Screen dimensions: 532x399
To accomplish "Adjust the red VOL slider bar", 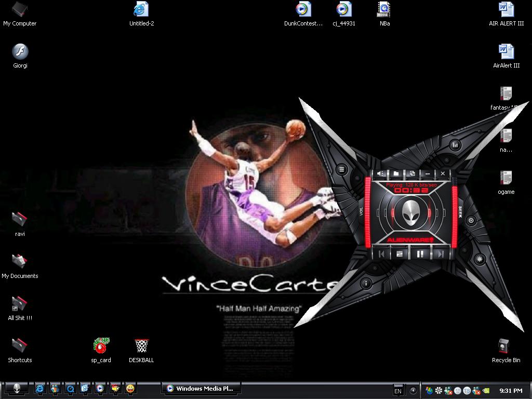I will pyautogui.click(x=367, y=212).
